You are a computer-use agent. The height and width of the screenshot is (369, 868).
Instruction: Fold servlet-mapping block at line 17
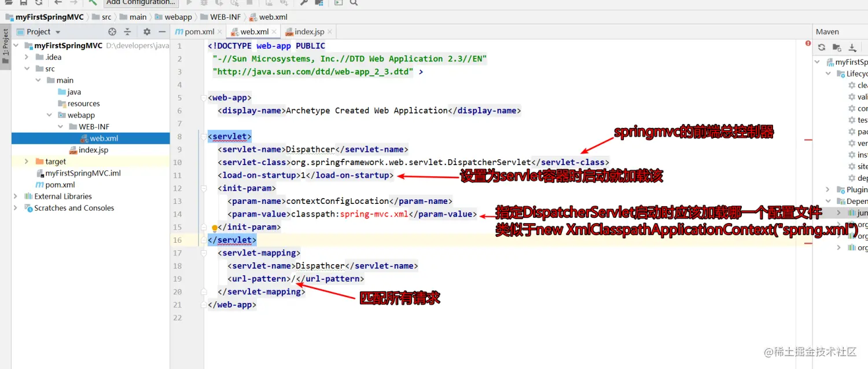coord(203,253)
